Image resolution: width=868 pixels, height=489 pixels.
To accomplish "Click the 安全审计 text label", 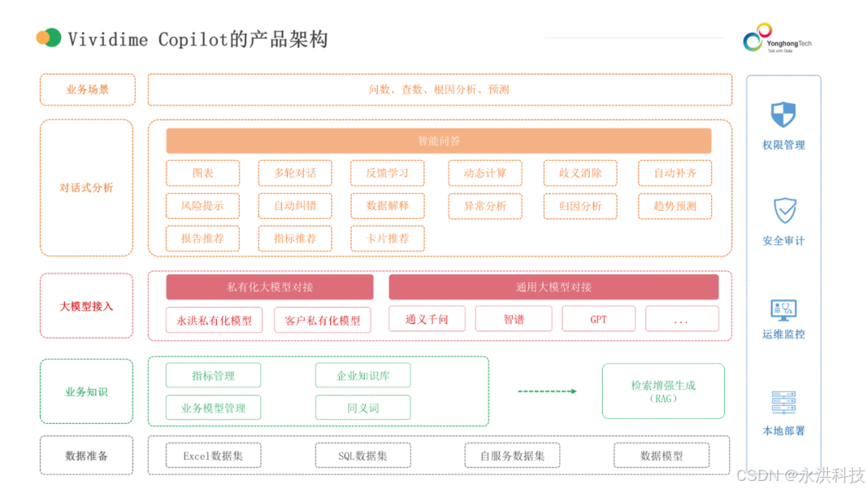I will tap(784, 241).
